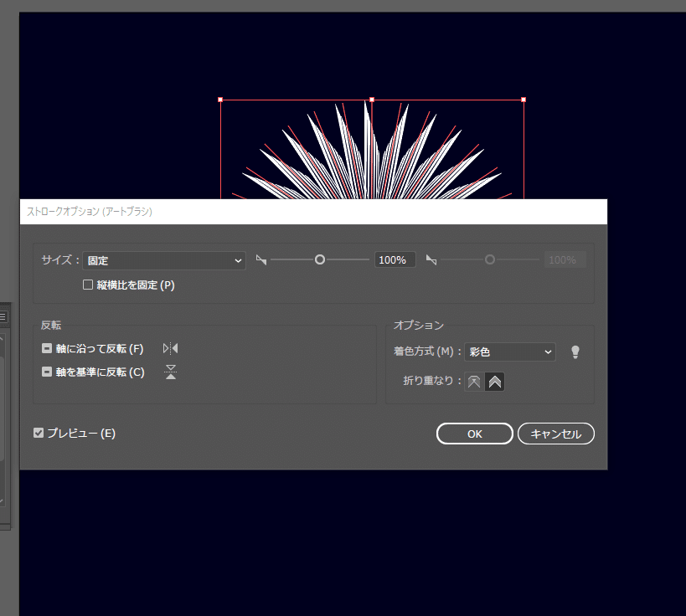Viewport: 686px width, 616px height.
Task: Select the left overlap option icon
Action: coord(474,382)
